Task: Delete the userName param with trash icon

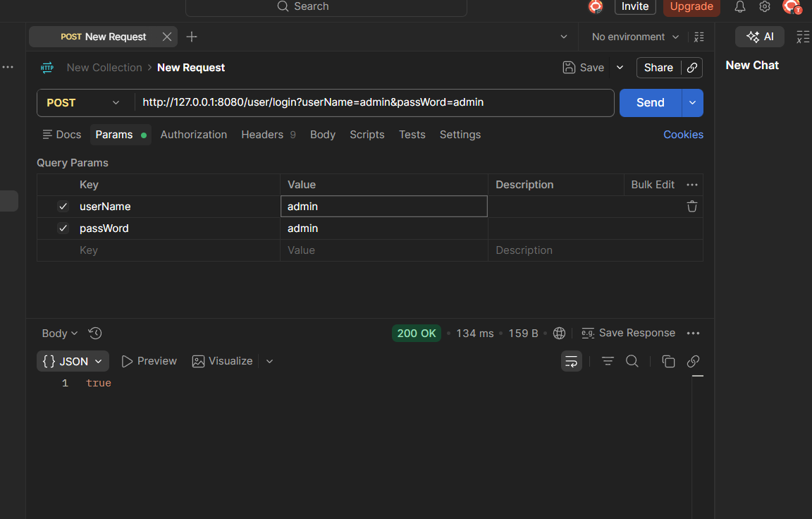Action: coord(692,207)
